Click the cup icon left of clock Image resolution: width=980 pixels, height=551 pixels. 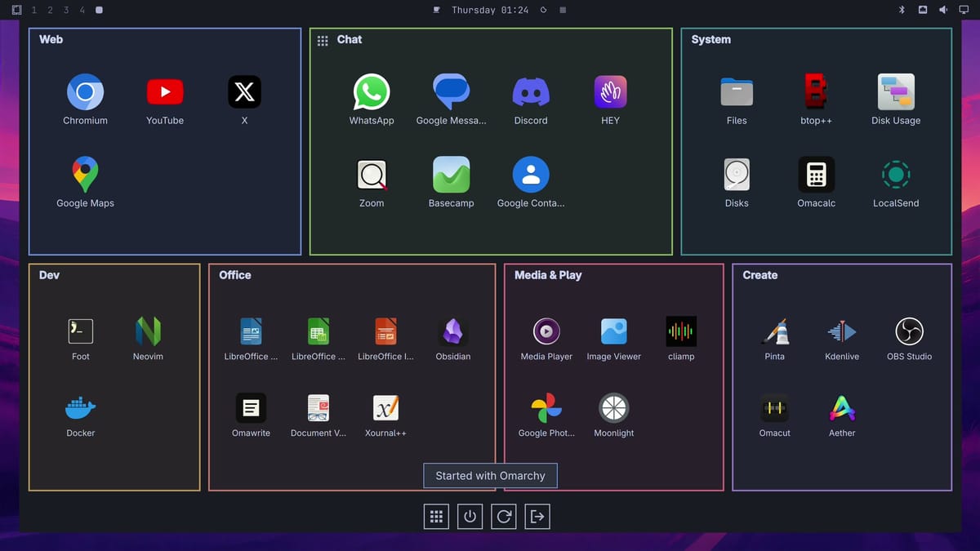point(436,10)
